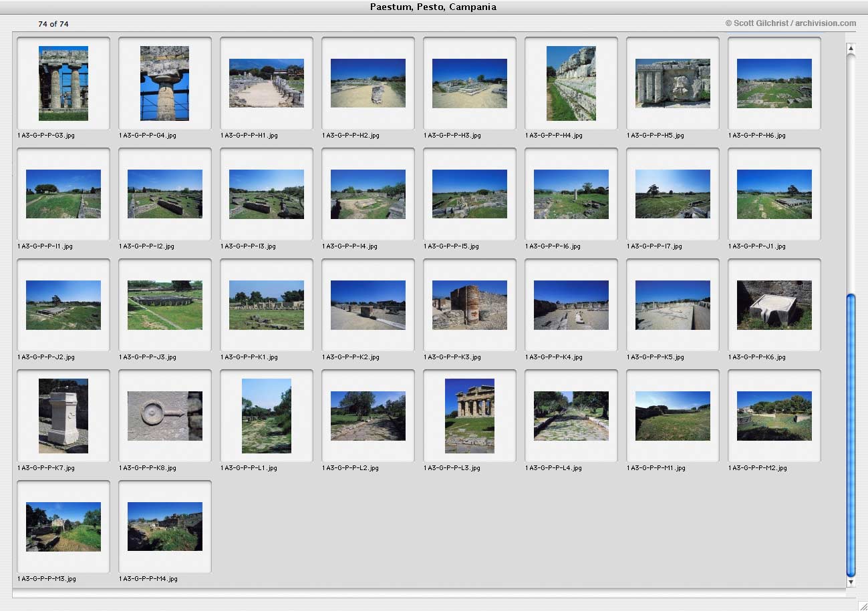Image resolution: width=868 pixels, height=611 pixels.
Task: Open thumbnail 1A3-G-P-P-H3.jpg
Action: point(470,83)
